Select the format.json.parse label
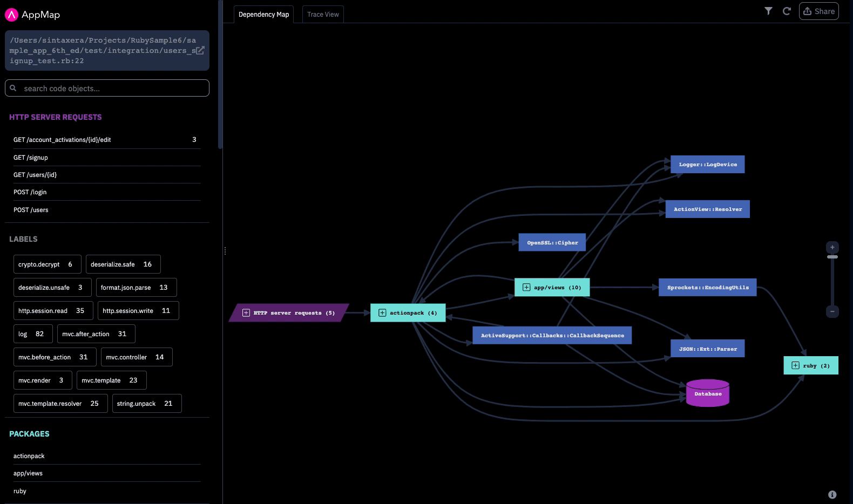The image size is (853, 504). click(137, 288)
